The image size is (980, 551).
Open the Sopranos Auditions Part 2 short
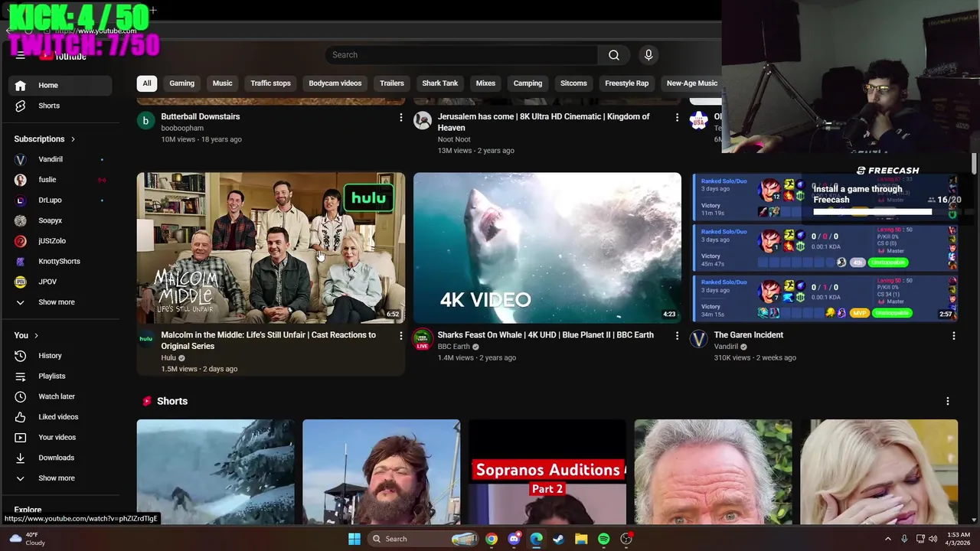[547, 472]
